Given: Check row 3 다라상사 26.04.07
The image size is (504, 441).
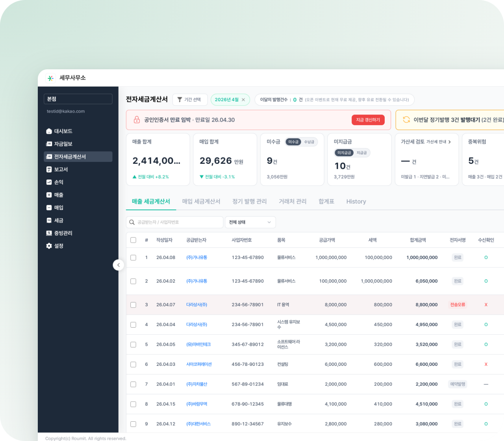Looking at the screenshot, I should 133,305.
